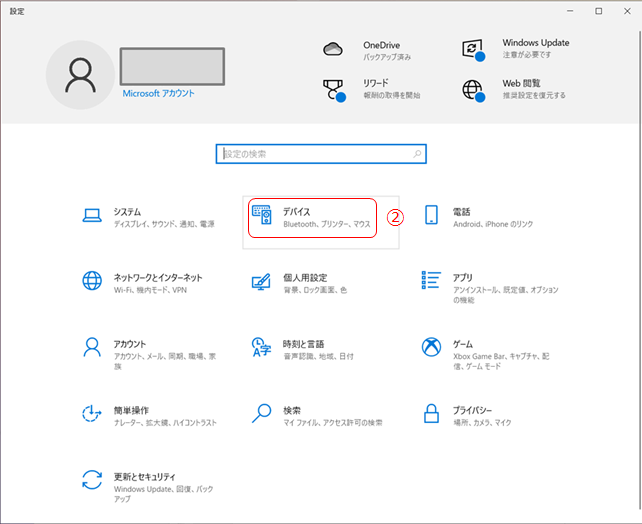Select the 個人用設定 personalization icon
Screen dimensions: 642x524
(x=262, y=281)
